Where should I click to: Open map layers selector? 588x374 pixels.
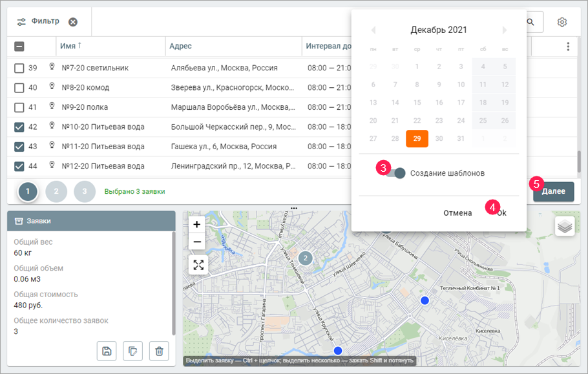565,226
